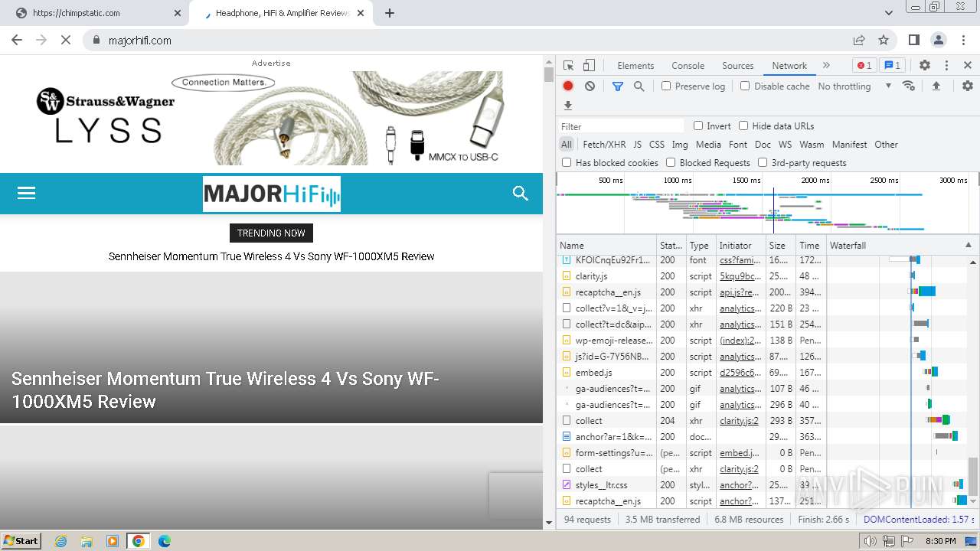This screenshot has height=551, width=980.
Task: Check the Invert filter checkbox
Action: [698, 126]
